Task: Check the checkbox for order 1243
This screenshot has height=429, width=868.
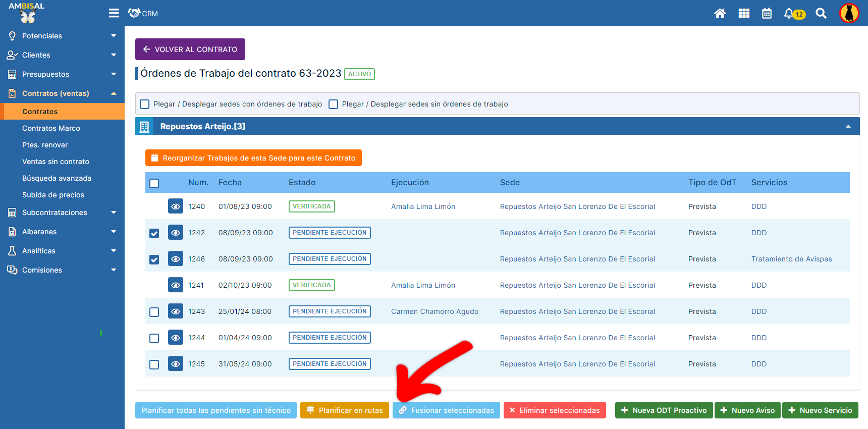Action: (154, 312)
